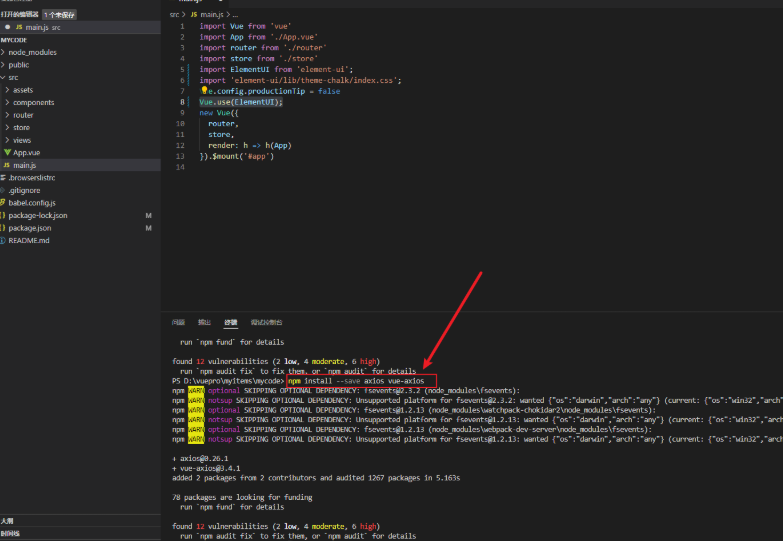Click the JS icon beside main.js in the file tree
The width and height of the screenshot is (783, 541).
pyautogui.click(x=6, y=165)
